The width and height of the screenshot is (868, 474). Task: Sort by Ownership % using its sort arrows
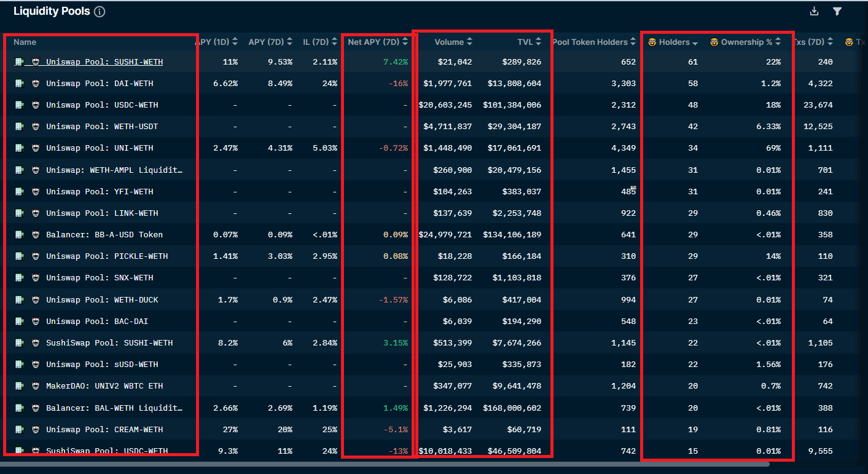coord(778,42)
